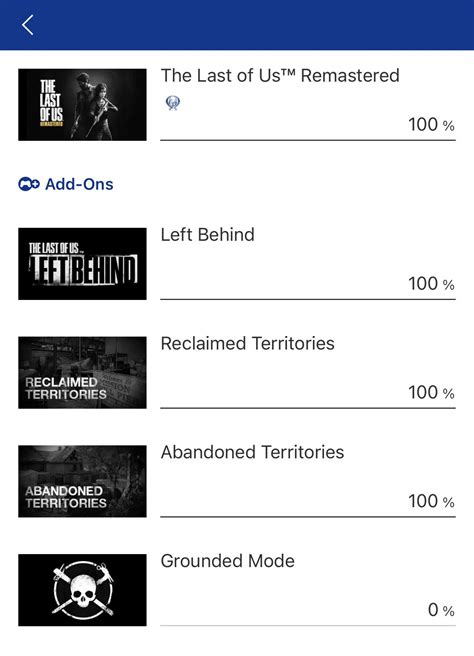Select the Reclaimed Territories add-on title
Viewport: 474px width, 656px height.
[x=248, y=343]
